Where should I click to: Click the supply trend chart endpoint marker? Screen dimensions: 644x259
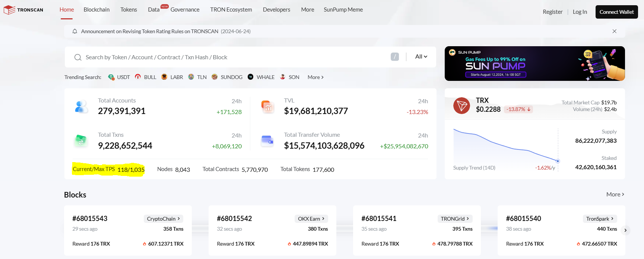558,161
